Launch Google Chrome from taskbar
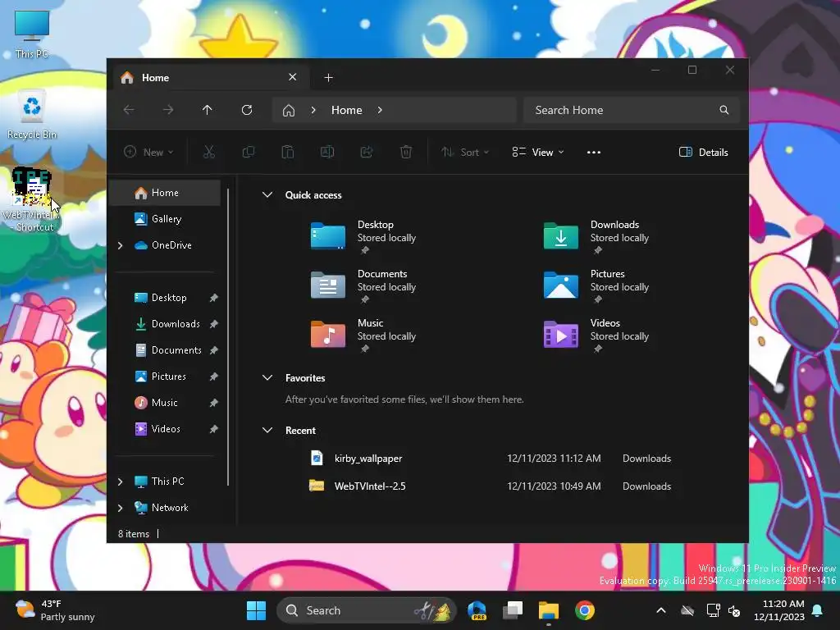 (x=585, y=610)
